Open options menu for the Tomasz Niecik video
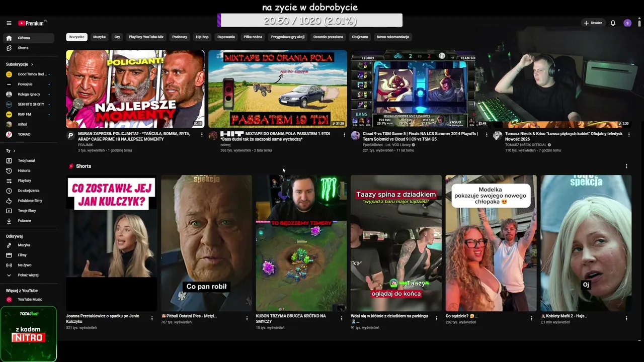The width and height of the screenshot is (644, 362). [629, 135]
